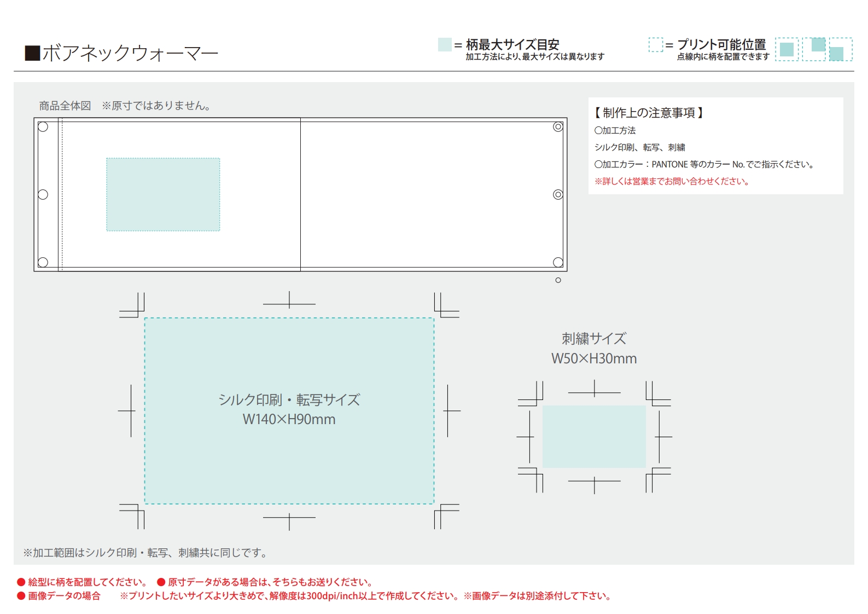Click the red bullet before 画像データの場合

[21, 596]
